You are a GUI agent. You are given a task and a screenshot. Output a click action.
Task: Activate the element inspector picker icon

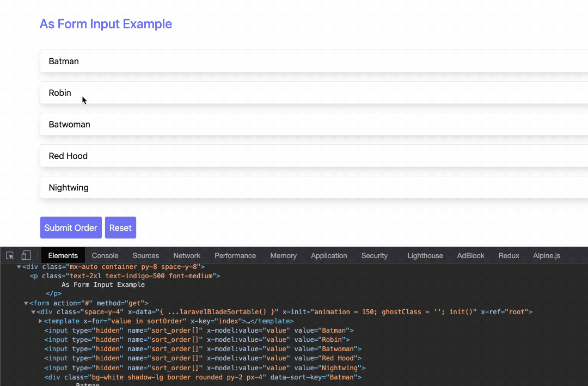pyautogui.click(x=10, y=255)
